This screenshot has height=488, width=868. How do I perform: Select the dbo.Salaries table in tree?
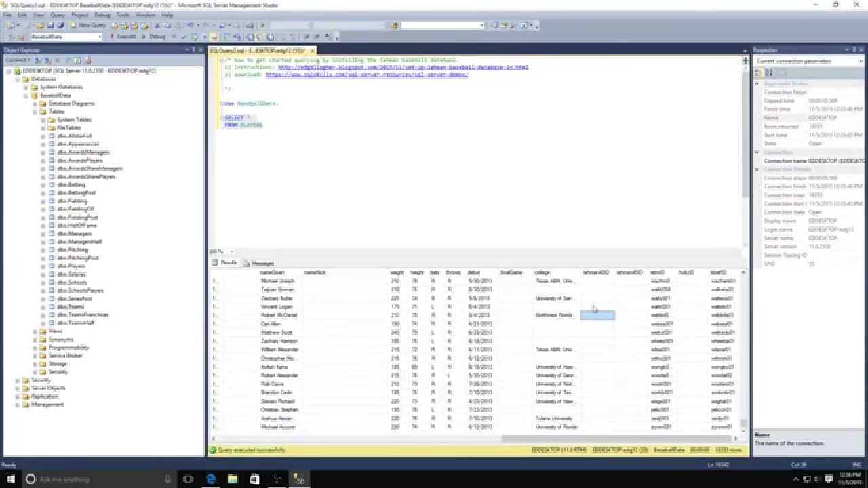[x=72, y=274]
